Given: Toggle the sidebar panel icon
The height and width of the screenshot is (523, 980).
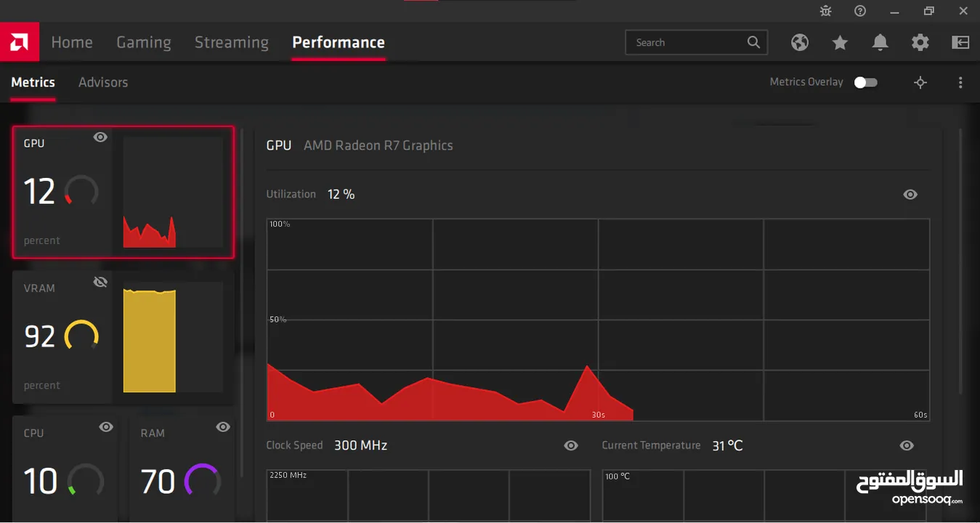Looking at the screenshot, I should point(960,42).
